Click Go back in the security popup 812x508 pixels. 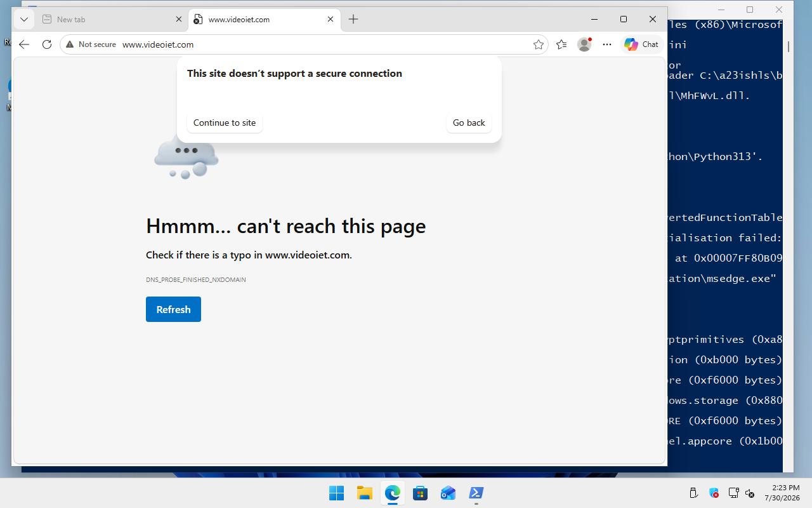tap(469, 123)
